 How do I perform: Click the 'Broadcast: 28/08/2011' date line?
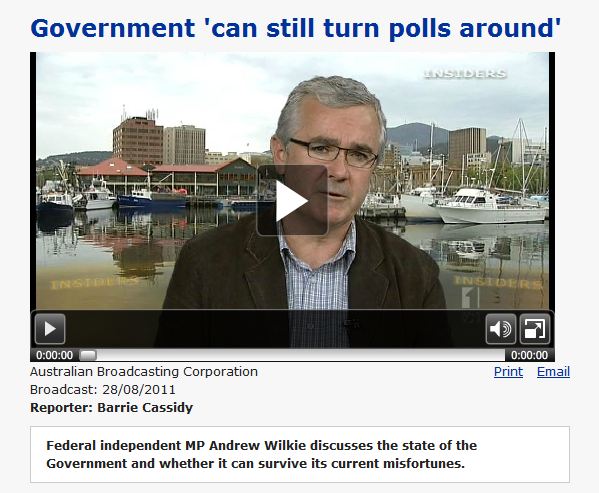point(103,390)
